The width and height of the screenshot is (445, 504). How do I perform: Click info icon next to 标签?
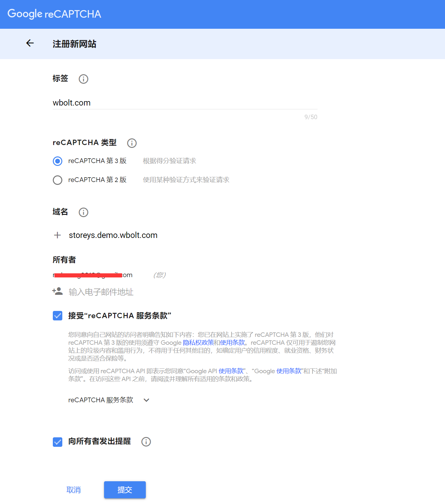pyautogui.click(x=83, y=79)
